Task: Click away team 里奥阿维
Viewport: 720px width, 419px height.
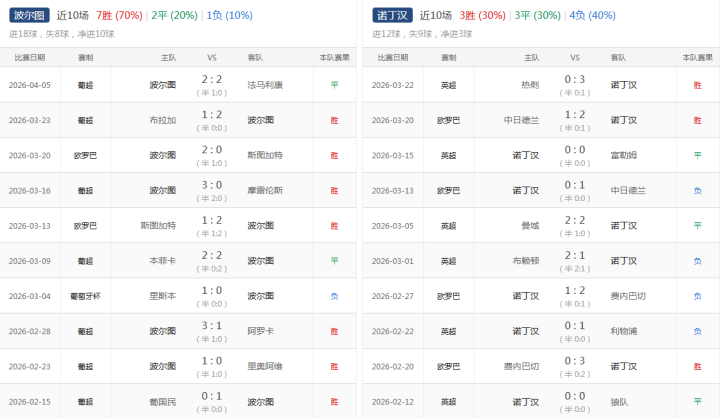Action: coord(265,367)
